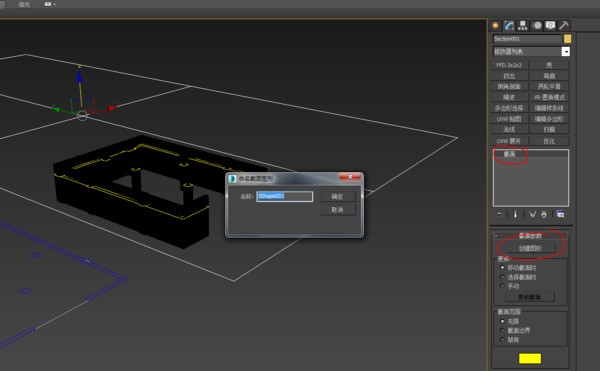Viewport: 600px width, 371px height.
Task: Click the dialog's app logo icon
Action: [232, 179]
